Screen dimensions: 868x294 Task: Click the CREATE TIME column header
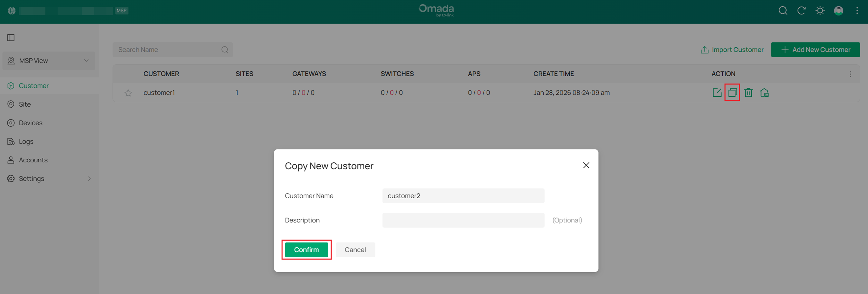coord(553,74)
